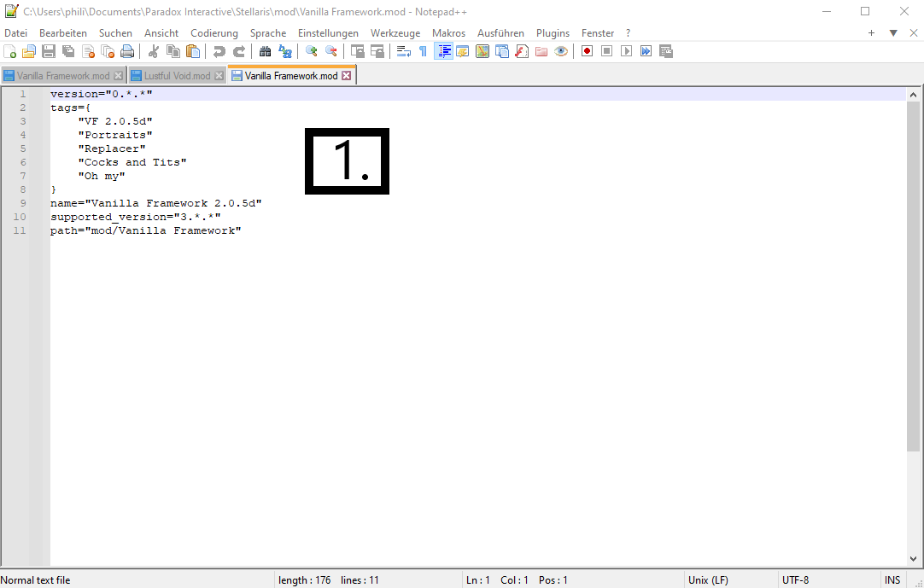Open the Codierung menu
This screenshot has width=924, height=588.
(x=214, y=33)
